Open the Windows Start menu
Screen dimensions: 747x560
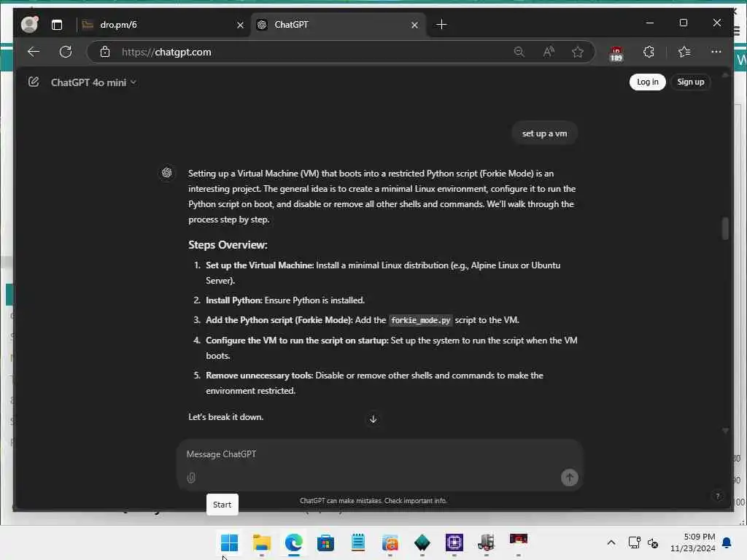click(229, 542)
